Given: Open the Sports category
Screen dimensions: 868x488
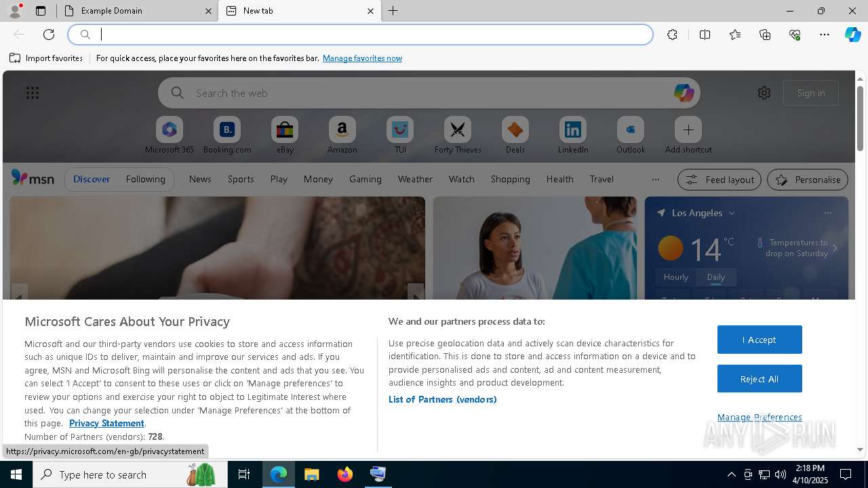Looking at the screenshot, I should click(241, 179).
